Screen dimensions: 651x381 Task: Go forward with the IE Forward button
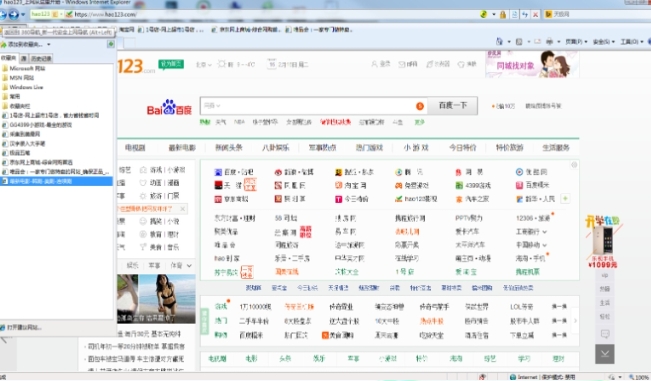(x=14, y=15)
